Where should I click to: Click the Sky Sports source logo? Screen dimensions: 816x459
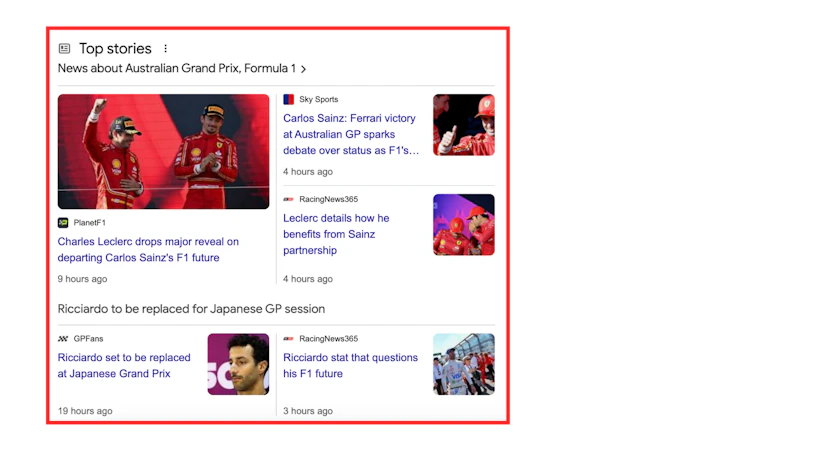tap(288, 99)
